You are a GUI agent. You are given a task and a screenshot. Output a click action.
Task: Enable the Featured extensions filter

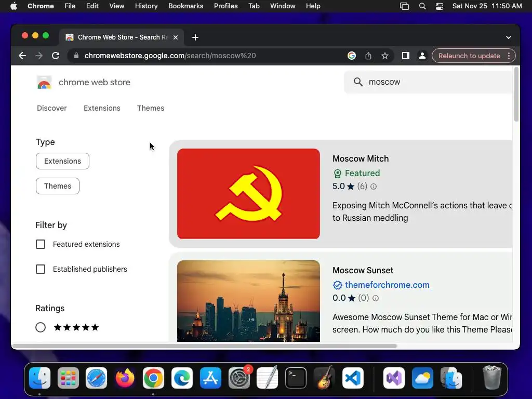coord(41,244)
